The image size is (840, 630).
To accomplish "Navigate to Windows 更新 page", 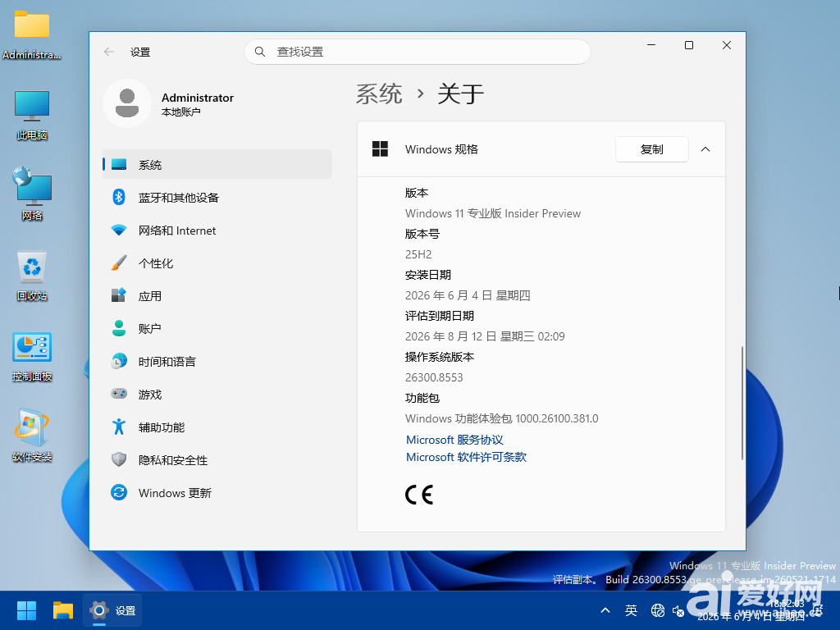I will coord(217,492).
